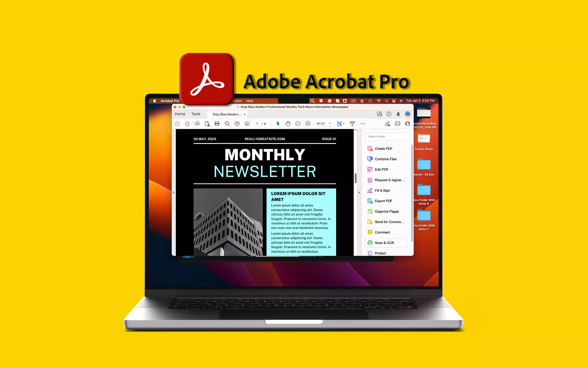Select the Combine Files tool
Viewport: 588px width, 368px height.
tap(385, 158)
